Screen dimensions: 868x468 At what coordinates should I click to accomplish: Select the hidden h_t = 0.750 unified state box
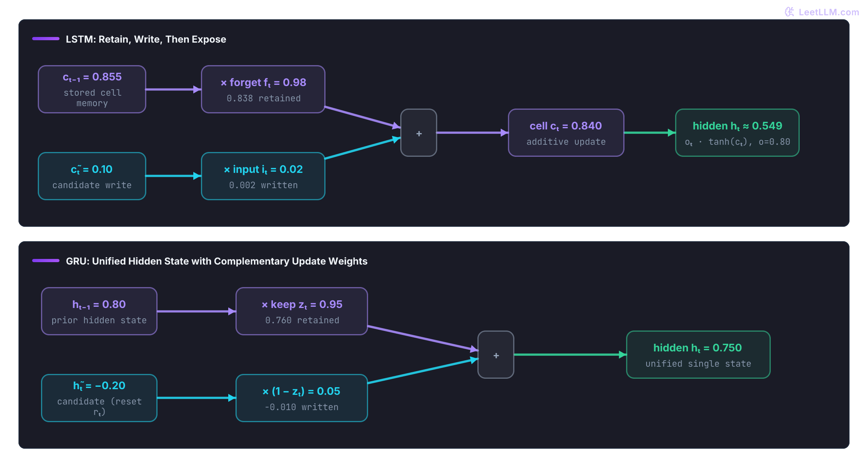coord(698,355)
